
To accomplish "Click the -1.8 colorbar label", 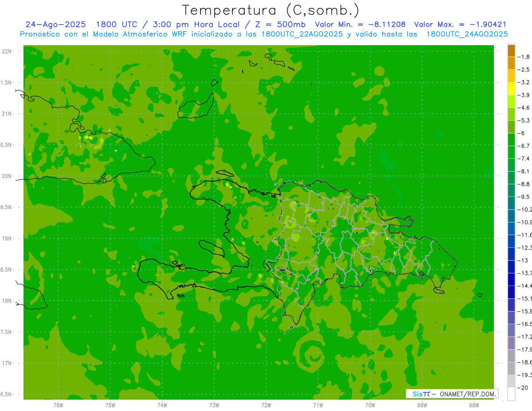I will pos(524,57).
